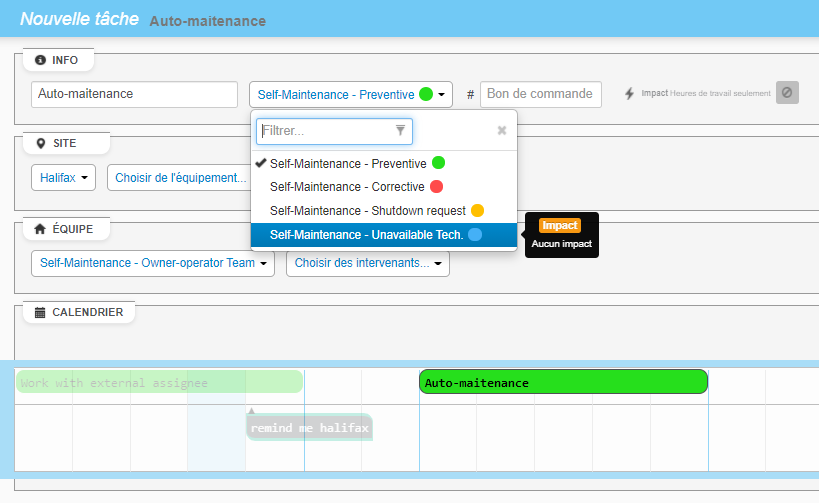Click the INFO section info icon

coord(40,60)
